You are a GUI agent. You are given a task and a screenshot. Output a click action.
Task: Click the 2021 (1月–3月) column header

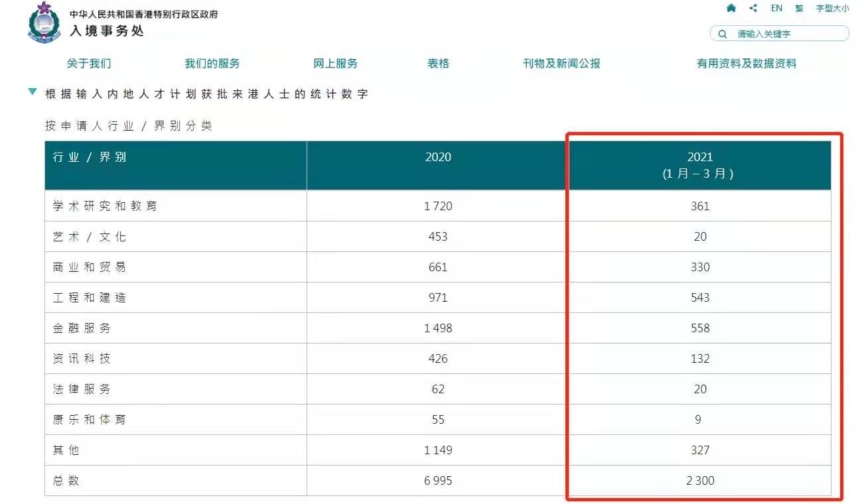700,165
